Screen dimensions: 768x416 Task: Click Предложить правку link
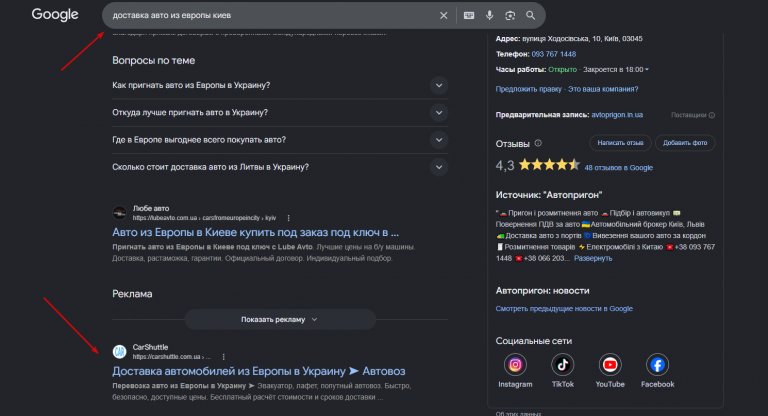click(x=528, y=89)
